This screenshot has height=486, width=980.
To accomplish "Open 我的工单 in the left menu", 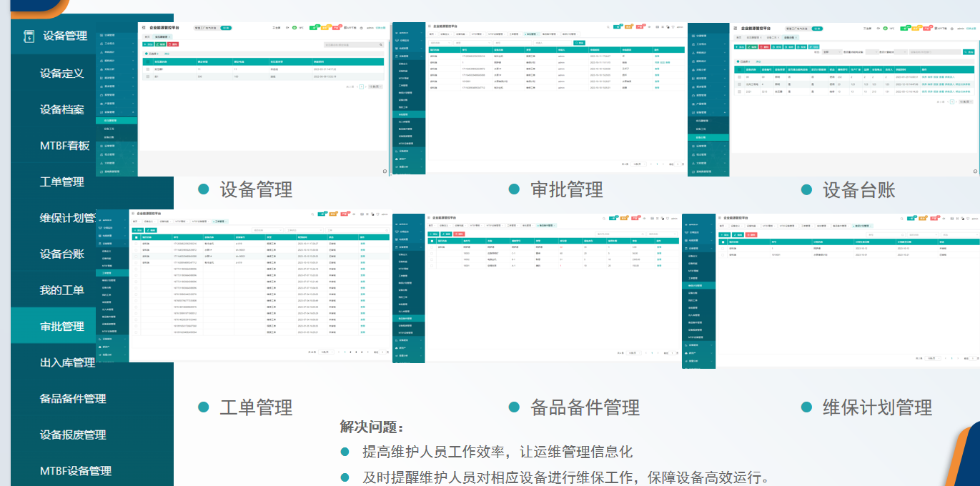I will coord(62,290).
